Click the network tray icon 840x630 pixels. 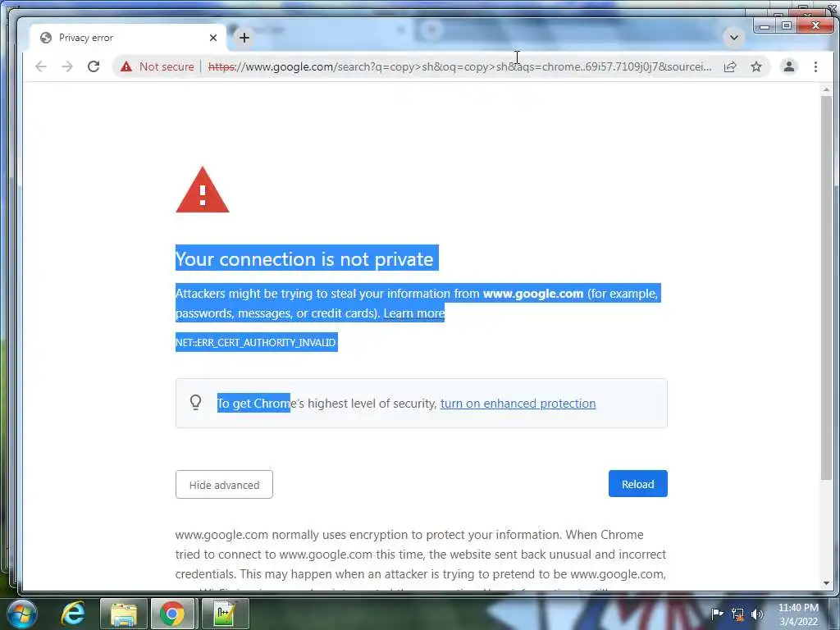pos(737,614)
